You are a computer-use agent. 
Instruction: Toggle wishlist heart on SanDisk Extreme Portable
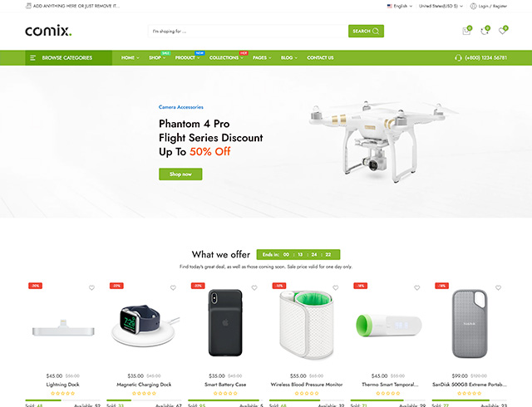498,287
